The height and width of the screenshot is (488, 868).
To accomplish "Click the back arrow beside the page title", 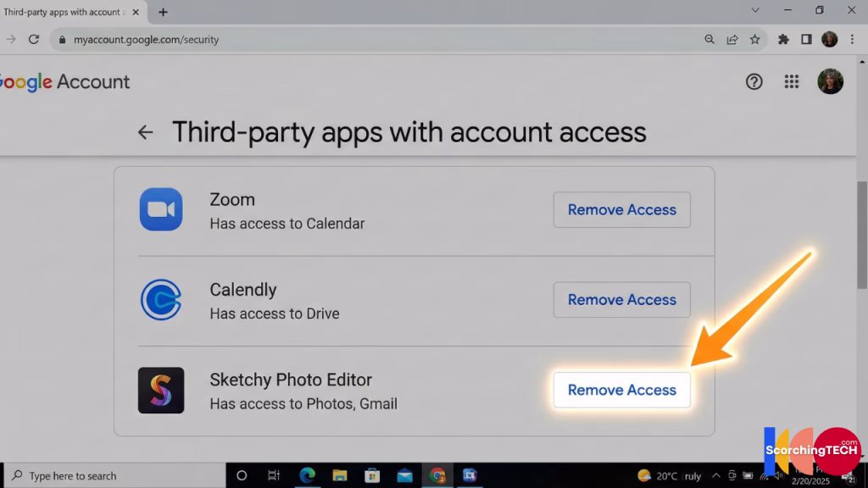I will pyautogui.click(x=145, y=132).
